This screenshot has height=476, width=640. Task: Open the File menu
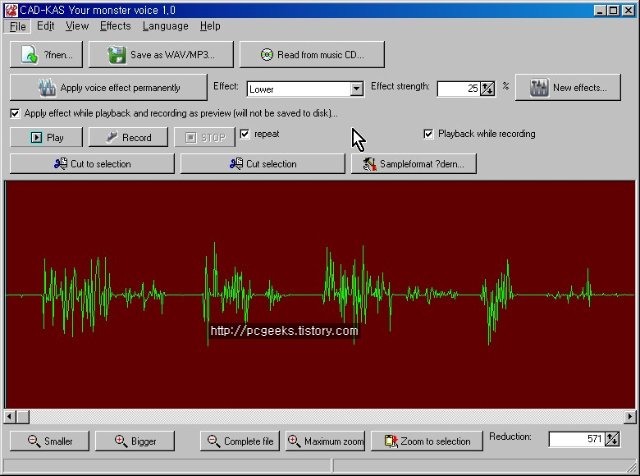18,27
